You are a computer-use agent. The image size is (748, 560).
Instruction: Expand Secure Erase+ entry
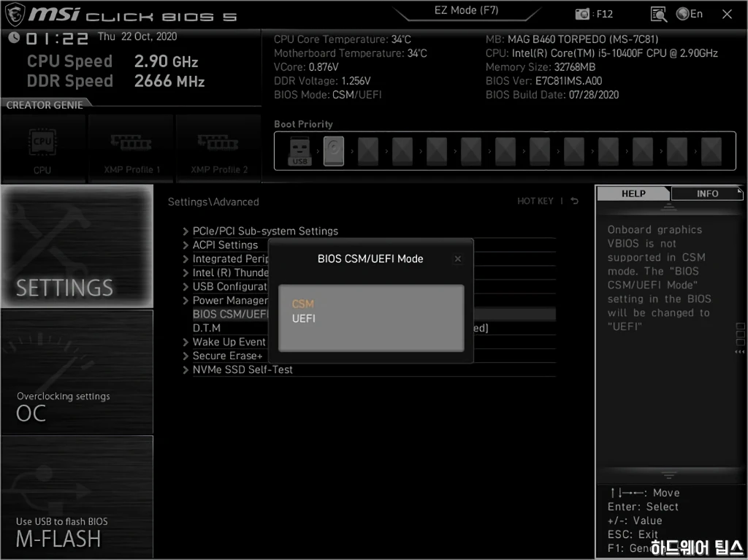(222, 356)
